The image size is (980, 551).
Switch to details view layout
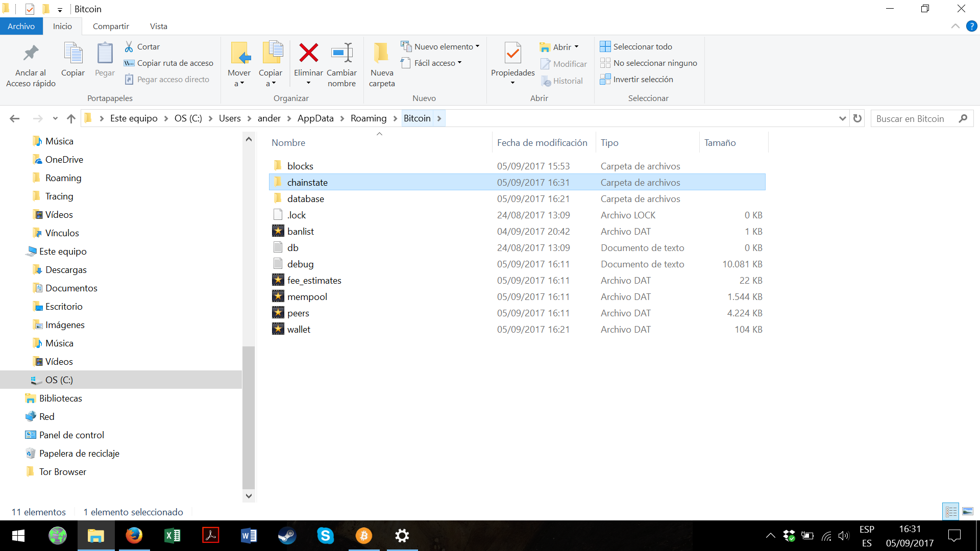951,511
